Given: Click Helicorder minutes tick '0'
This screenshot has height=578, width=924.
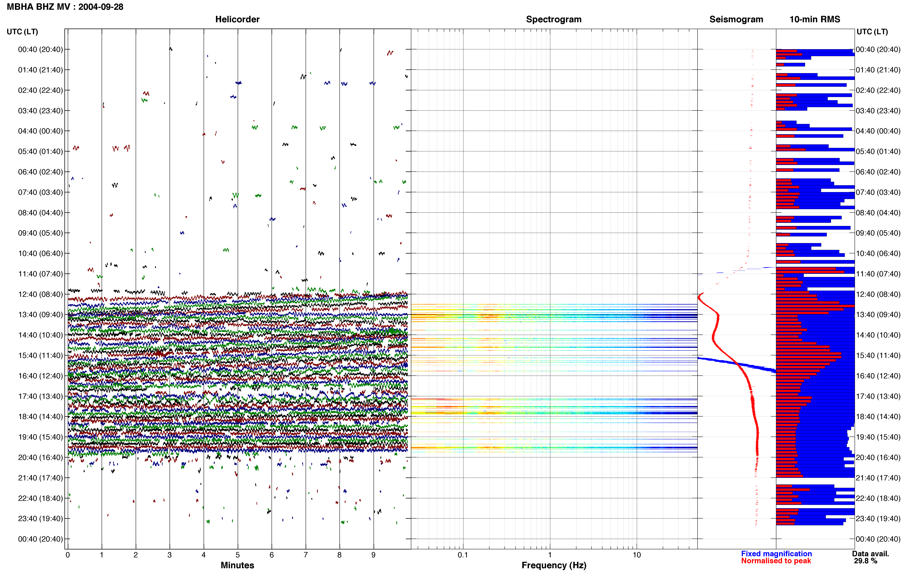Looking at the screenshot, I should tap(68, 555).
